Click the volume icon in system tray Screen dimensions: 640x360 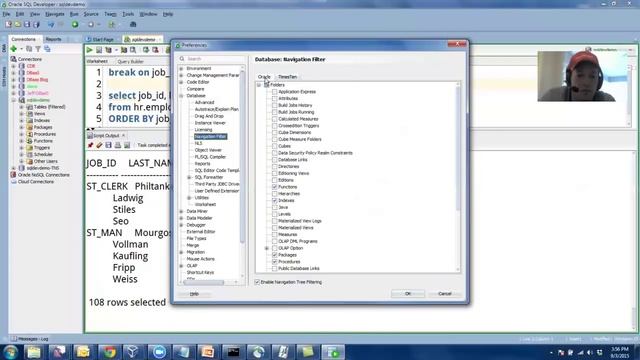tap(590, 352)
